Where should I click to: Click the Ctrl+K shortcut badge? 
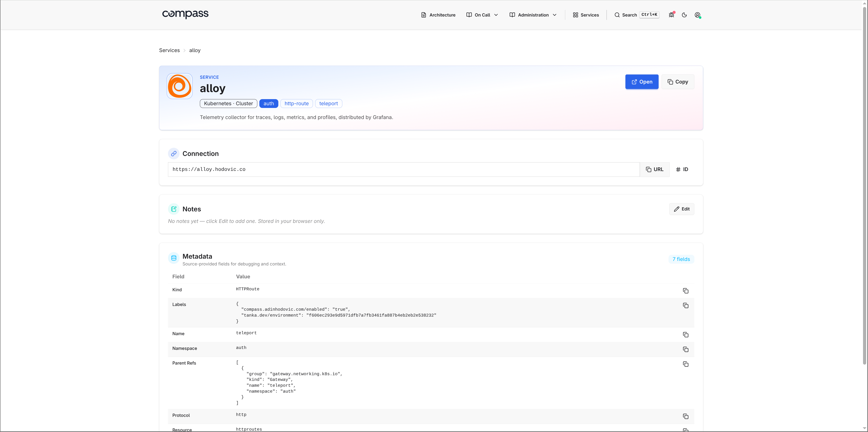pyautogui.click(x=649, y=14)
